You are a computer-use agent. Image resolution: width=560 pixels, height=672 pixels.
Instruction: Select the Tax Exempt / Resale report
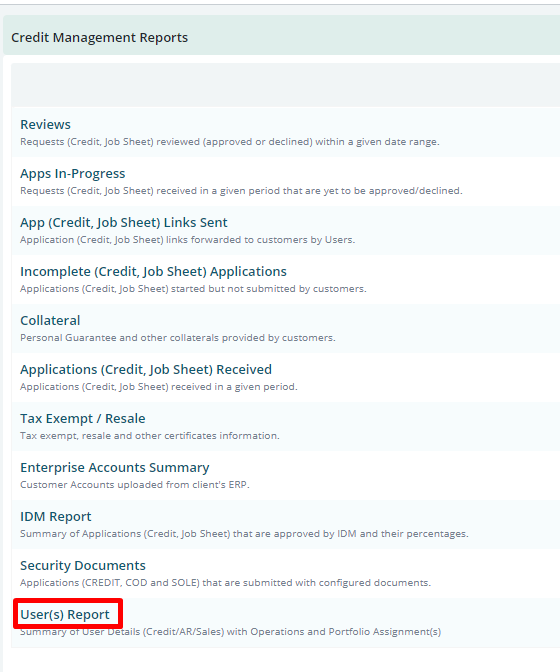point(83,418)
